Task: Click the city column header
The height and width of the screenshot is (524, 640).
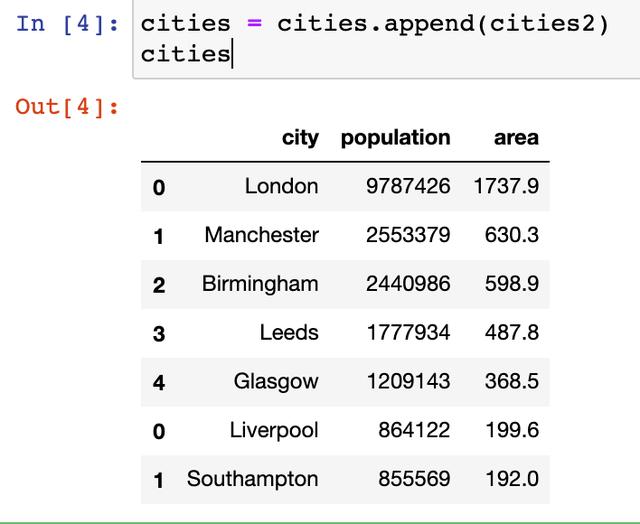Action: 300,138
